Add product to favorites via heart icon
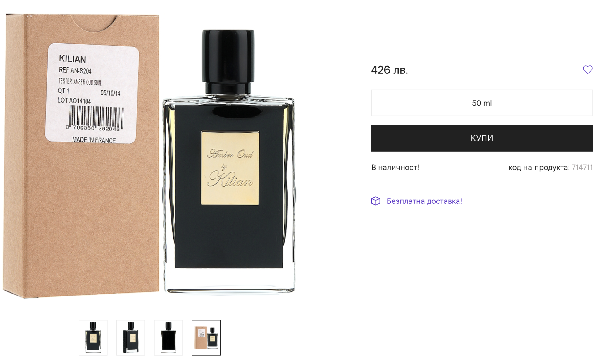The height and width of the screenshot is (364, 599). 587,70
